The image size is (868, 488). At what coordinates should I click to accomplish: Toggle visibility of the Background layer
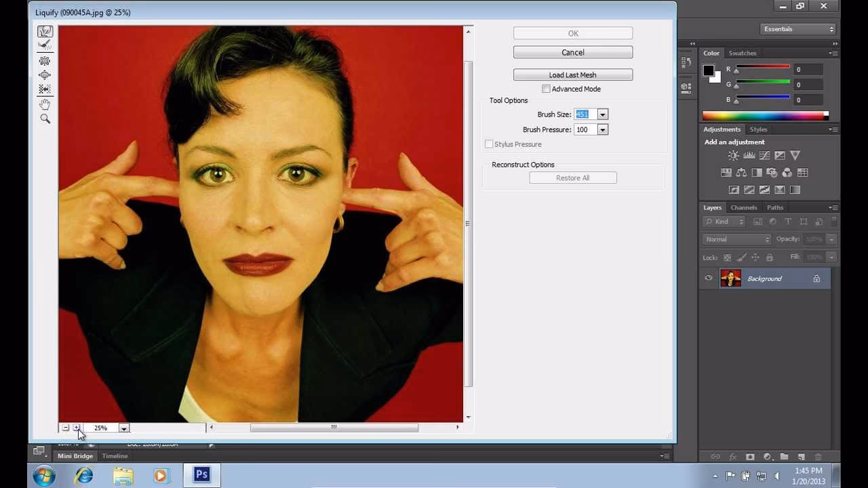click(x=709, y=279)
